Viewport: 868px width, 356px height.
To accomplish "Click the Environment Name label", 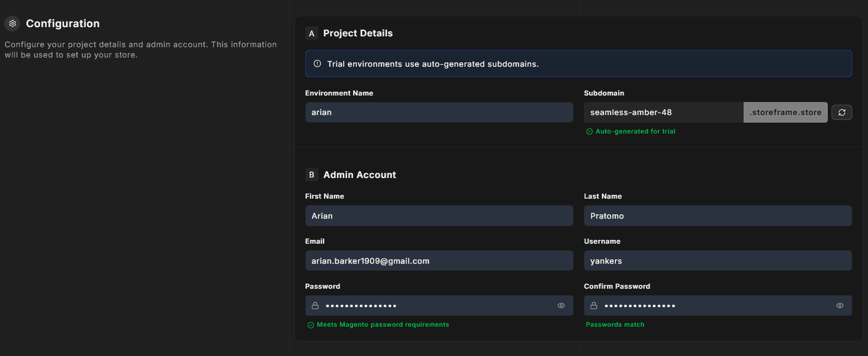I will tap(339, 93).
